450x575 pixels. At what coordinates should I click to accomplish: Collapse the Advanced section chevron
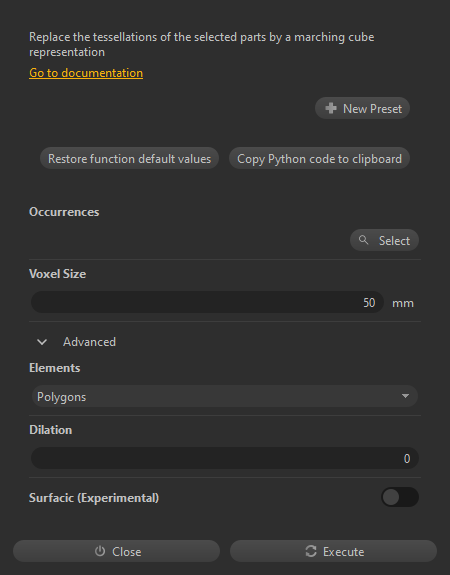pos(42,342)
